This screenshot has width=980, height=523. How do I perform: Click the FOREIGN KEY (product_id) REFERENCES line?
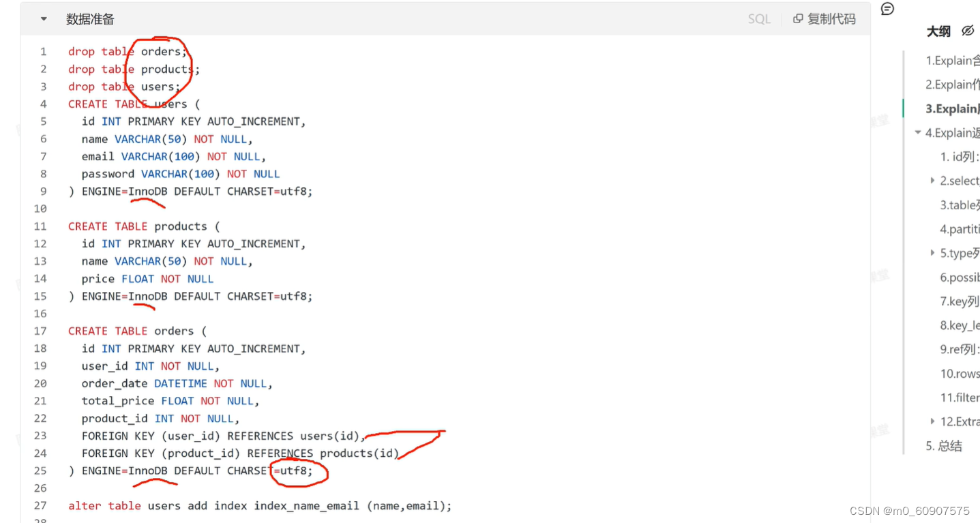241,453
